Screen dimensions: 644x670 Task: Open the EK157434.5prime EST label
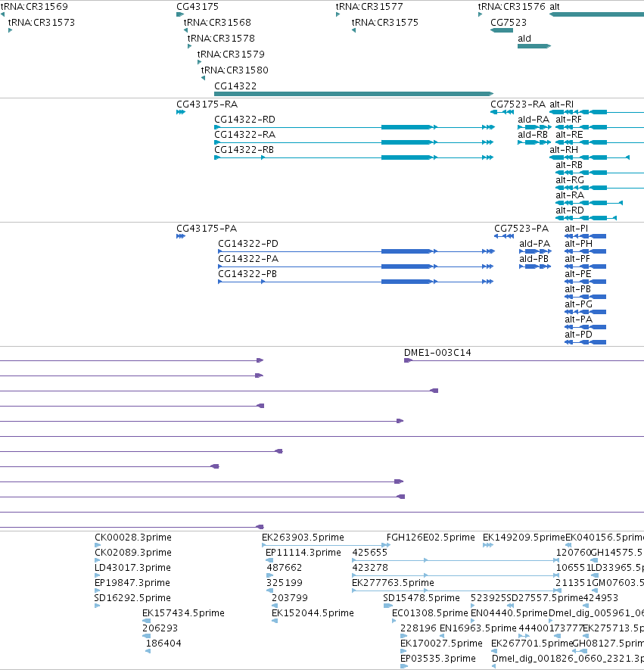183,613
